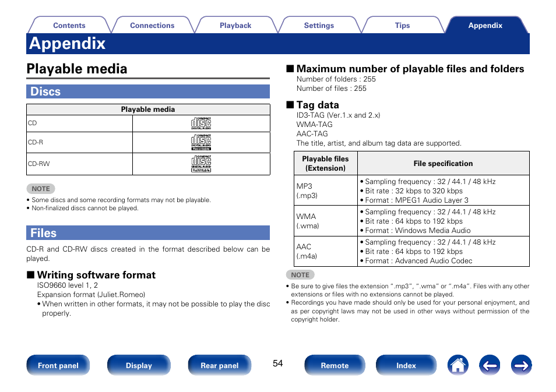
Task: Open the Front panel page
Action: (58, 365)
